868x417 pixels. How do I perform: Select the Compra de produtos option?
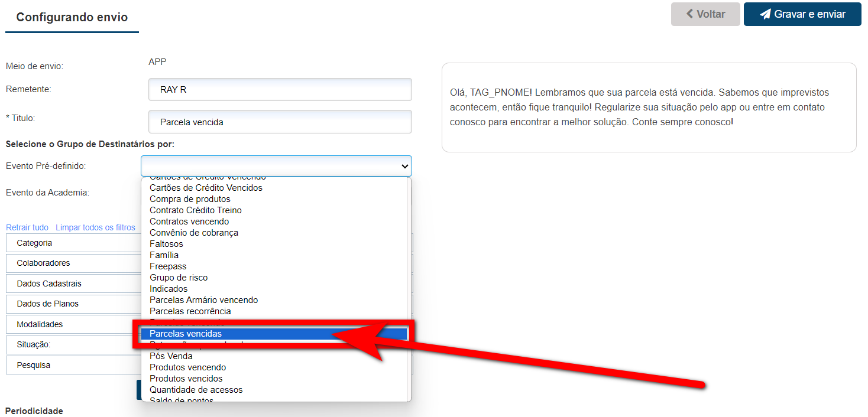pyautogui.click(x=190, y=199)
